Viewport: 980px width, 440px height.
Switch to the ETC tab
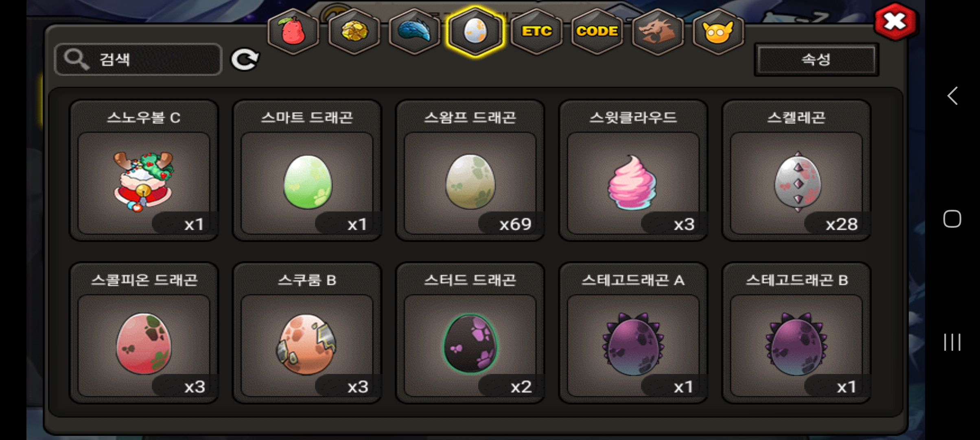tap(537, 32)
